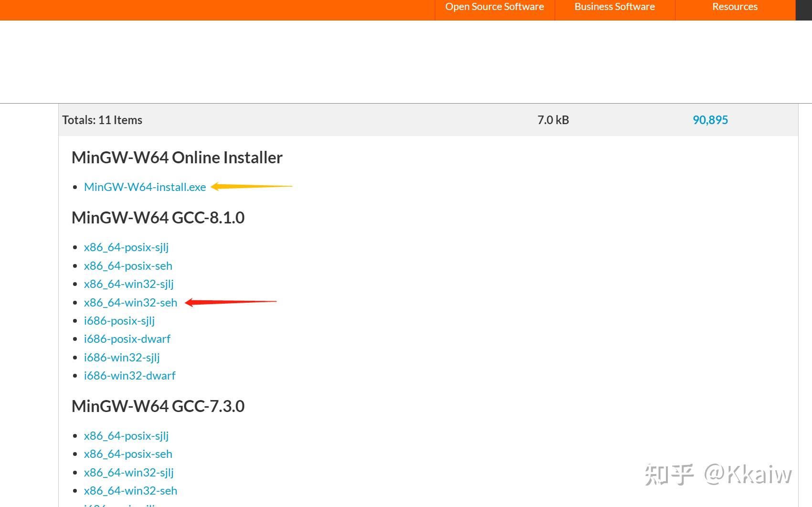Open the i686-posix-dwarf link
812x507 pixels.
pos(127,339)
